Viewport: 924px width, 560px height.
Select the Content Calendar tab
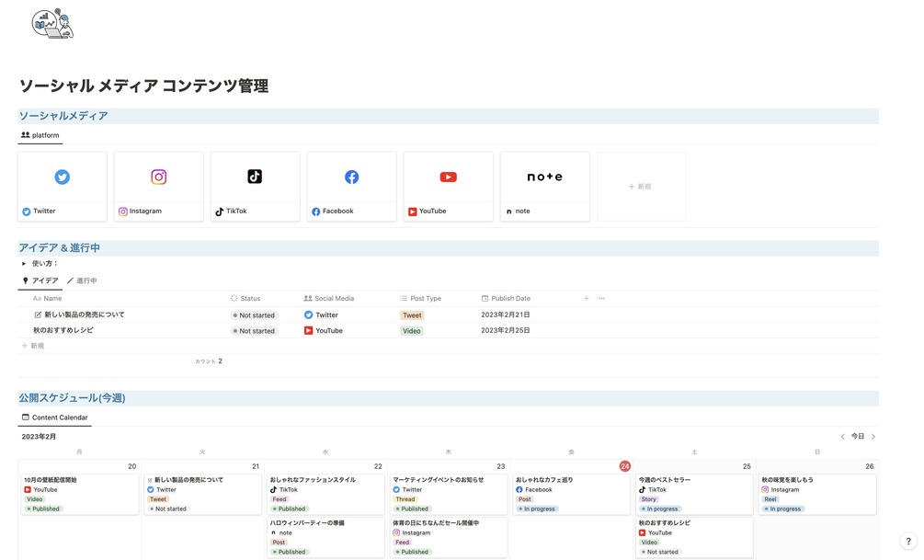coord(55,417)
